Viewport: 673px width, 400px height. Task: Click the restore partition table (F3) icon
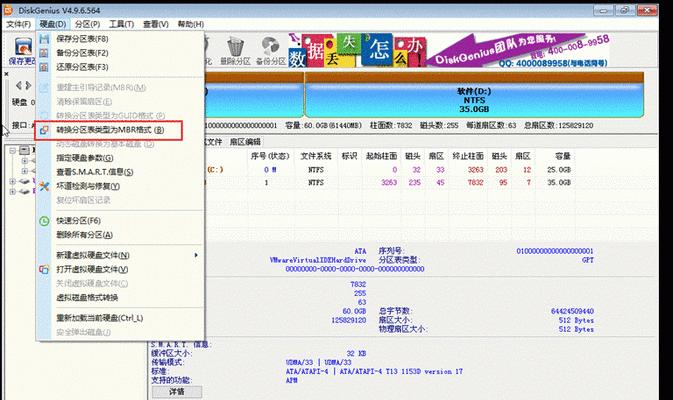(x=44, y=67)
